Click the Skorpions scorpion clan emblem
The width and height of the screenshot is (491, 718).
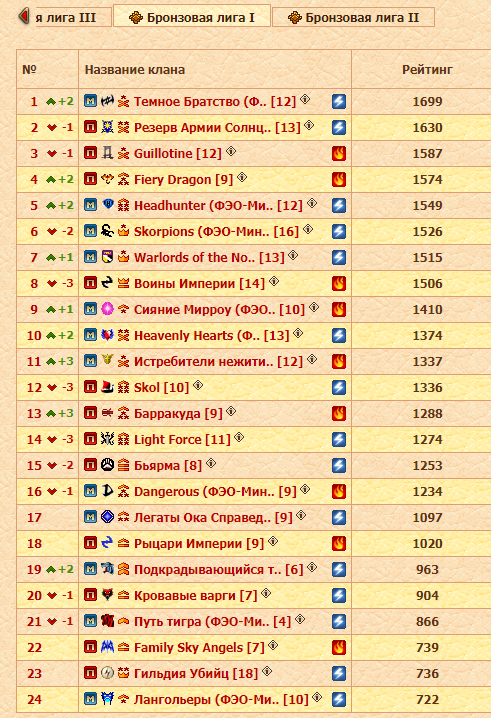[107, 231]
